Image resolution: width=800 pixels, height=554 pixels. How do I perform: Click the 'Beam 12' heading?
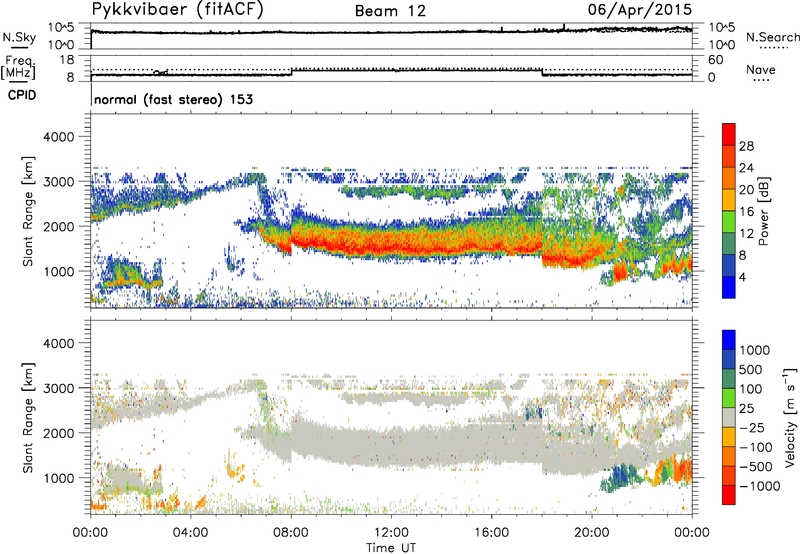[x=390, y=11]
